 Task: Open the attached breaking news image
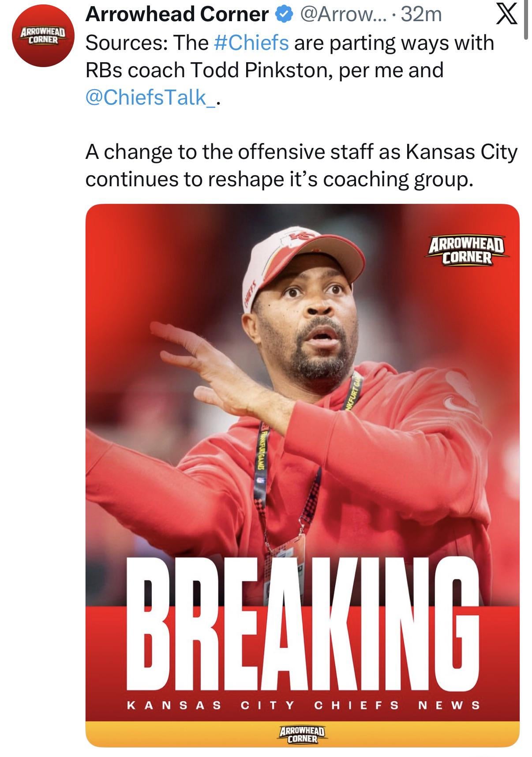303,475
